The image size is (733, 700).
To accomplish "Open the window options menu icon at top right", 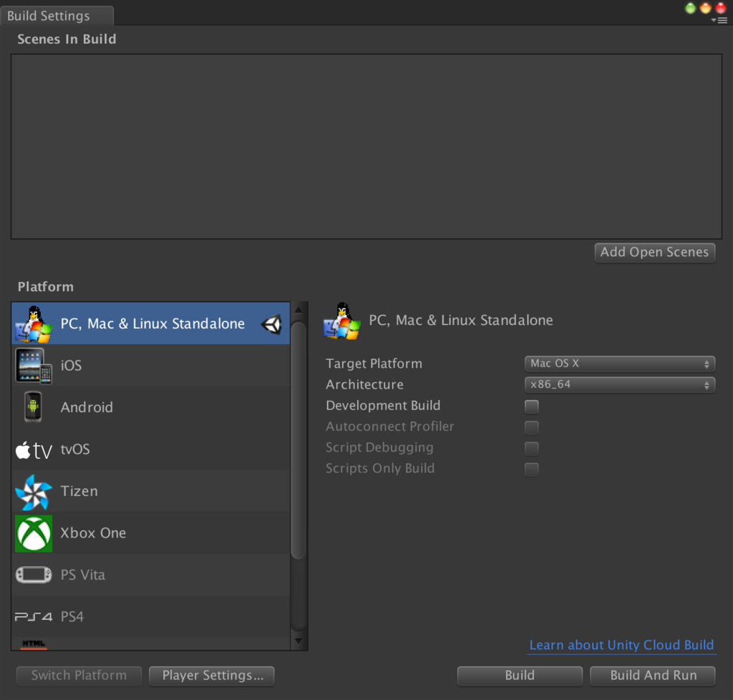I will [x=720, y=20].
